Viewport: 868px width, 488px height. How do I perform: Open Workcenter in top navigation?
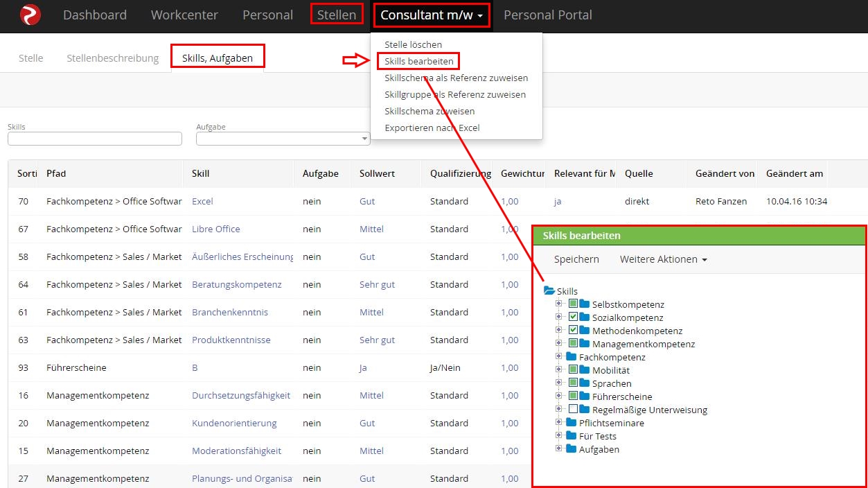pos(184,15)
